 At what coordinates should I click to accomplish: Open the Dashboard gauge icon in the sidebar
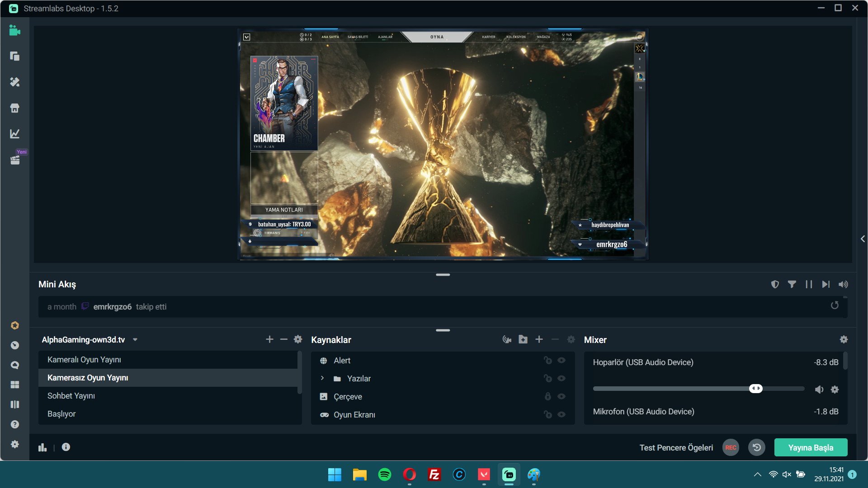click(15, 345)
